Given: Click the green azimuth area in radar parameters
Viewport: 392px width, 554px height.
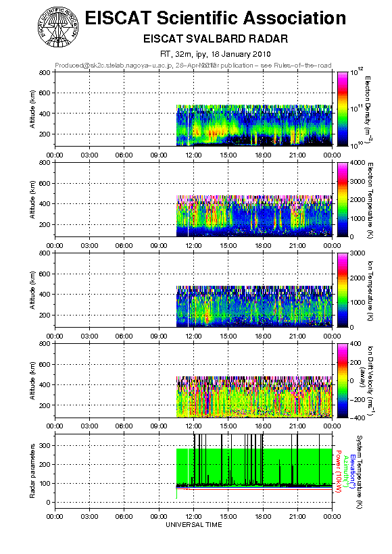Looking at the screenshot, I should point(254,467).
